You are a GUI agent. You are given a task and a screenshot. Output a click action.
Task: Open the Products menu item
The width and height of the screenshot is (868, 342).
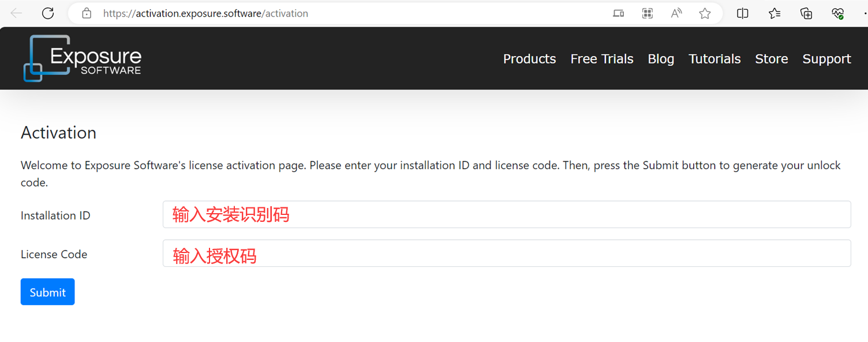pos(529,59)
